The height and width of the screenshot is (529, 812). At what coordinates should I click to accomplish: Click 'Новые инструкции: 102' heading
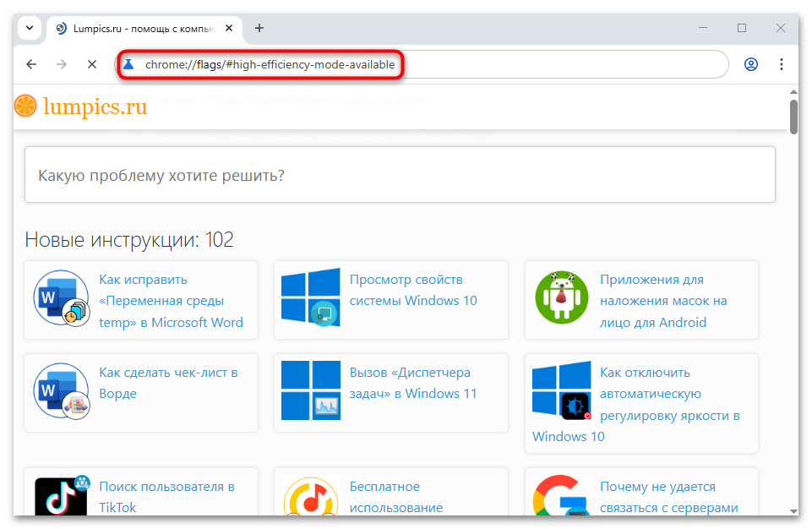click(x=129, y=239)
